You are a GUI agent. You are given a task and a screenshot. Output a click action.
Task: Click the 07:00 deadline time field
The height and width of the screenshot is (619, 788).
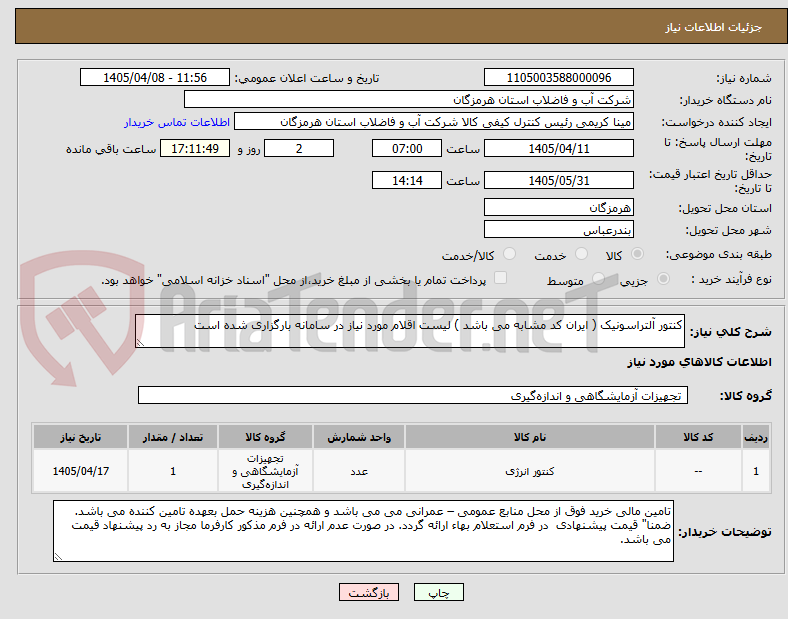tap(407, 148)
